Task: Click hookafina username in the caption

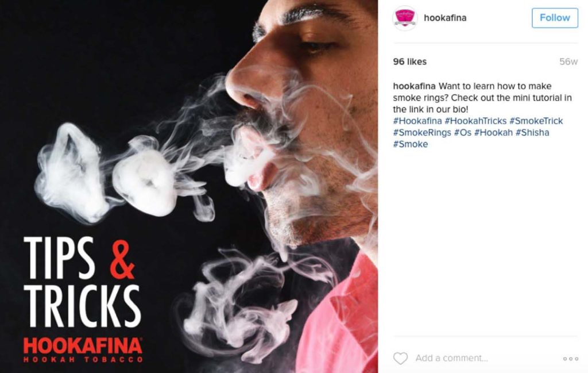Action: click(415, 86)
